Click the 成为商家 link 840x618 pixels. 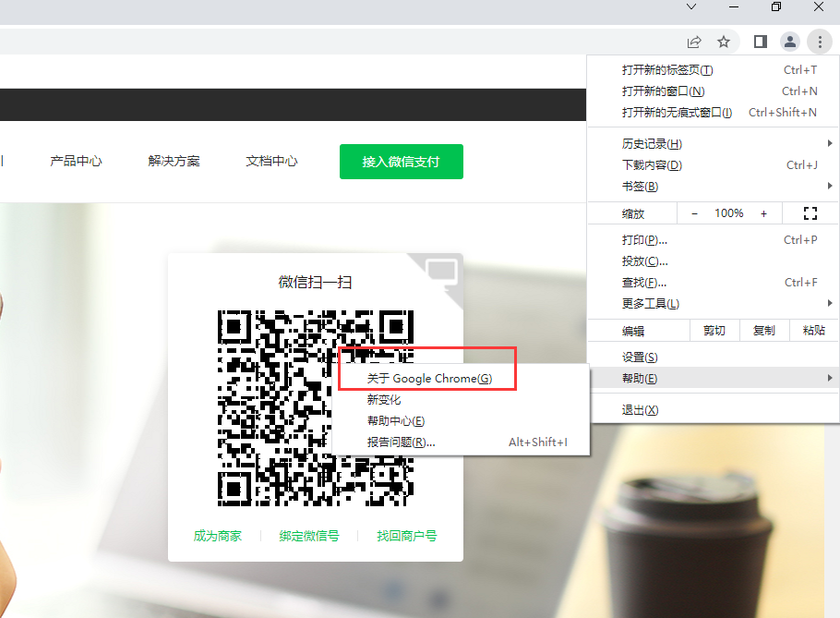(x=218, y=536)
